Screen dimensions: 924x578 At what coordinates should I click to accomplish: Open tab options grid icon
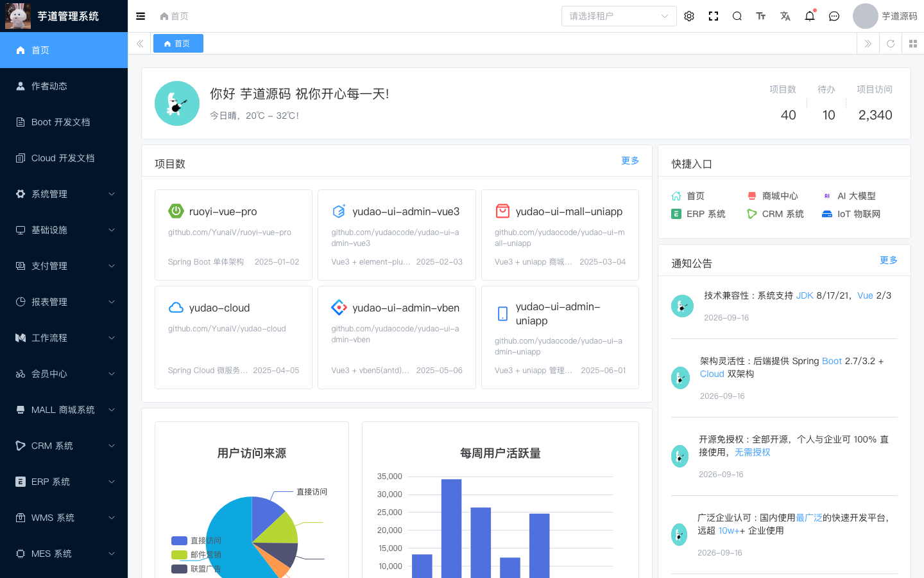pyautogui.click(x=913, y=44)
